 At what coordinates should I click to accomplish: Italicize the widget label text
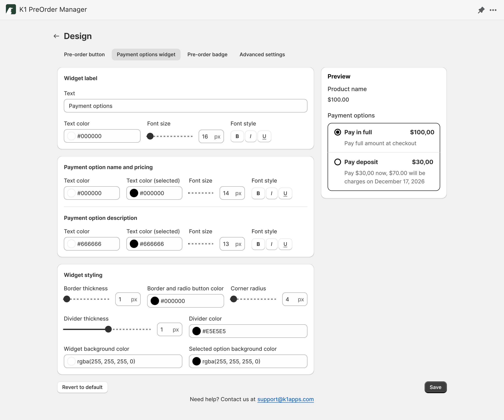pyautogui.click(x=251, y=136)
